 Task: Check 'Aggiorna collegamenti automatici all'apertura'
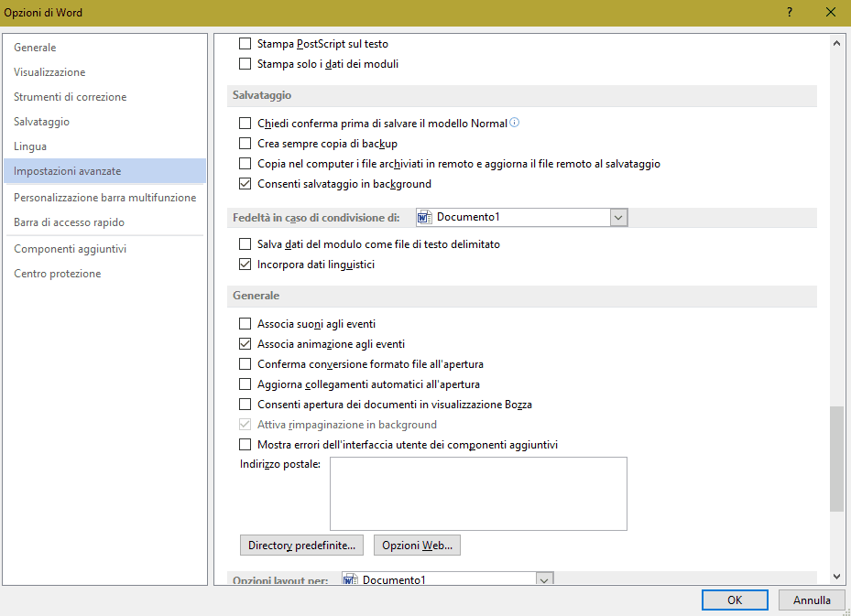[245, 384]
